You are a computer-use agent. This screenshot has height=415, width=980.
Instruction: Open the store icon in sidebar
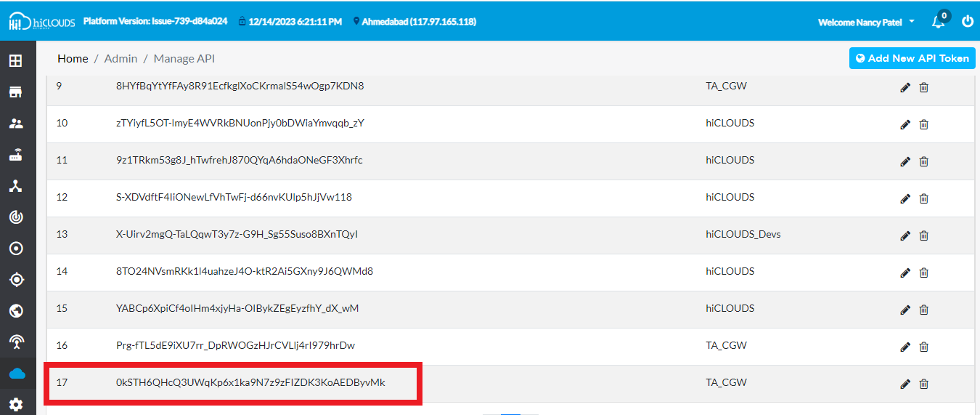click(x=15, y=92)
